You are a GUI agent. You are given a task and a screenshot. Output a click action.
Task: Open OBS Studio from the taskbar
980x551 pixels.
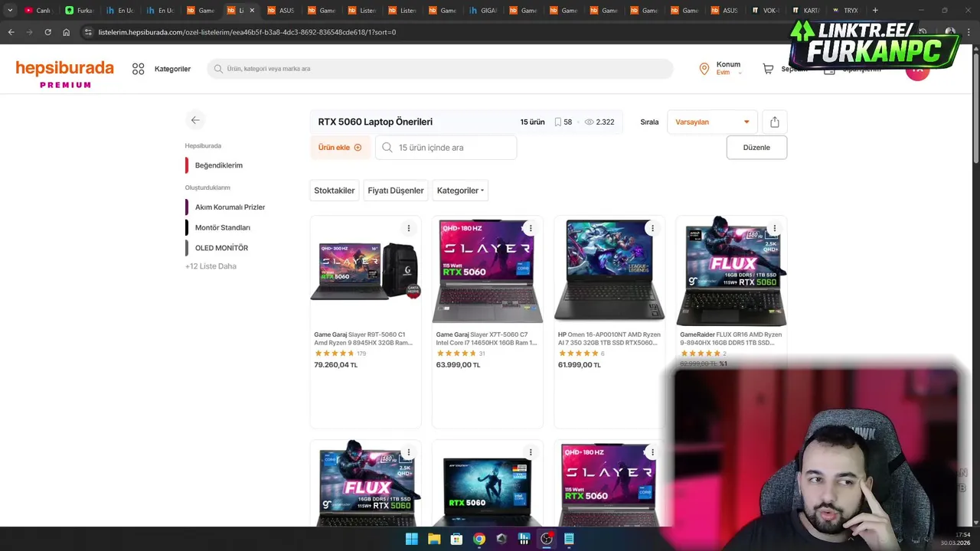547,539
